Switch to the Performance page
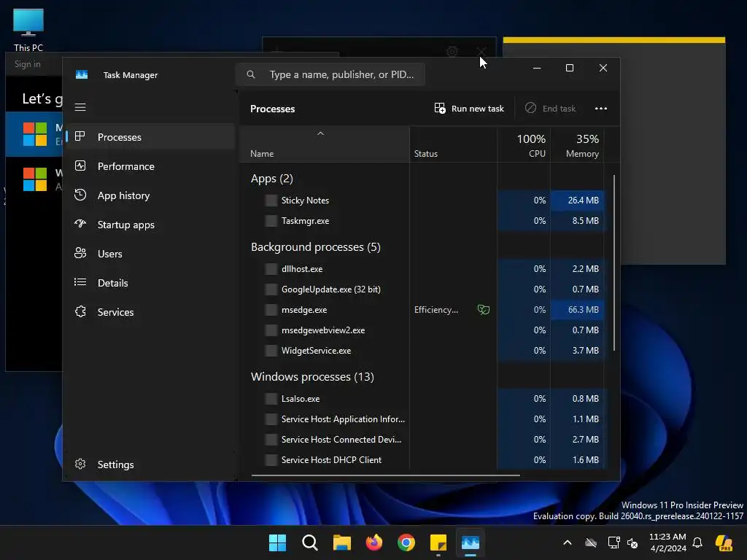 click(x=150, y=166)
